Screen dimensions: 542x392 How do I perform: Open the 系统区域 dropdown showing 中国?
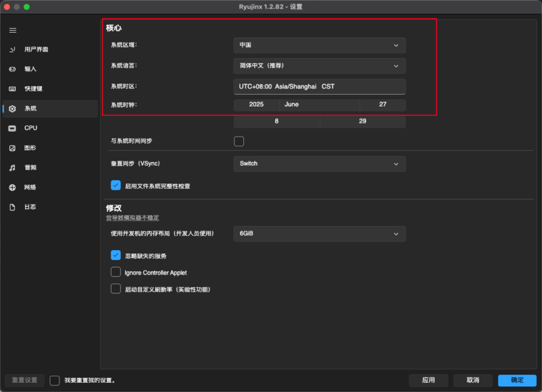pos(320,45)
